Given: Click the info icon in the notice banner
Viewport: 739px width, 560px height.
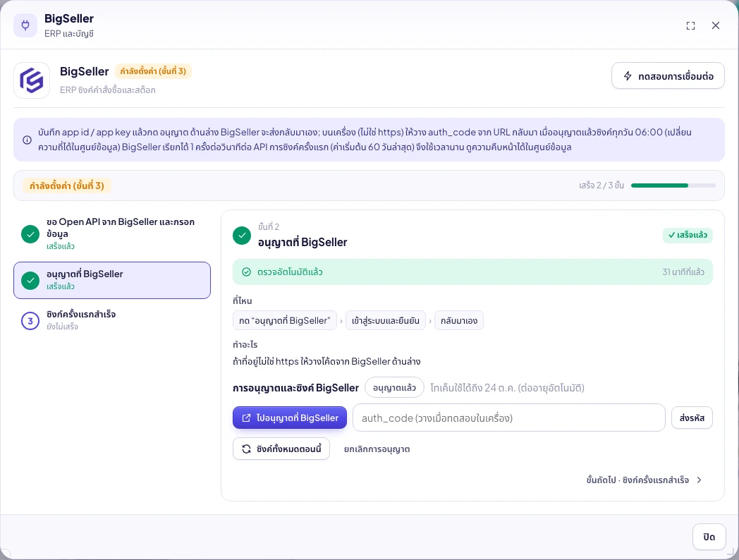Looking at the screenshot, I should (28, 140).
